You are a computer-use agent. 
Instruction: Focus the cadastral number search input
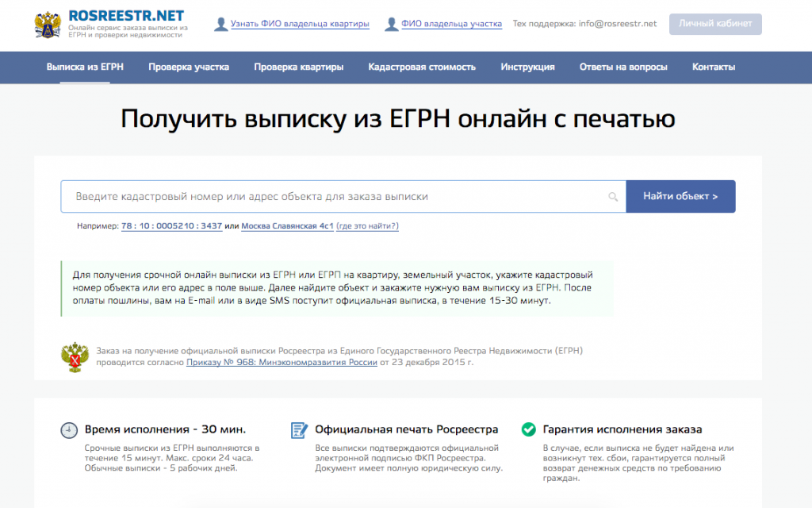333,197
